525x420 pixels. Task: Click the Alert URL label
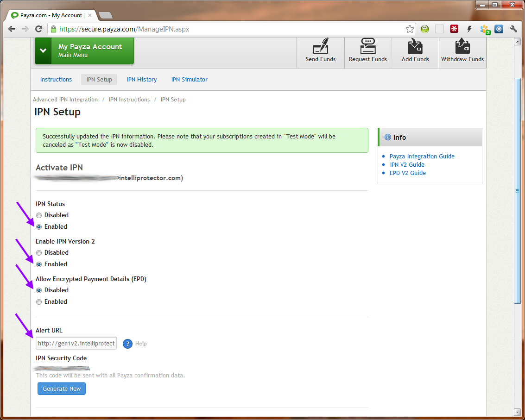(49, 330)
